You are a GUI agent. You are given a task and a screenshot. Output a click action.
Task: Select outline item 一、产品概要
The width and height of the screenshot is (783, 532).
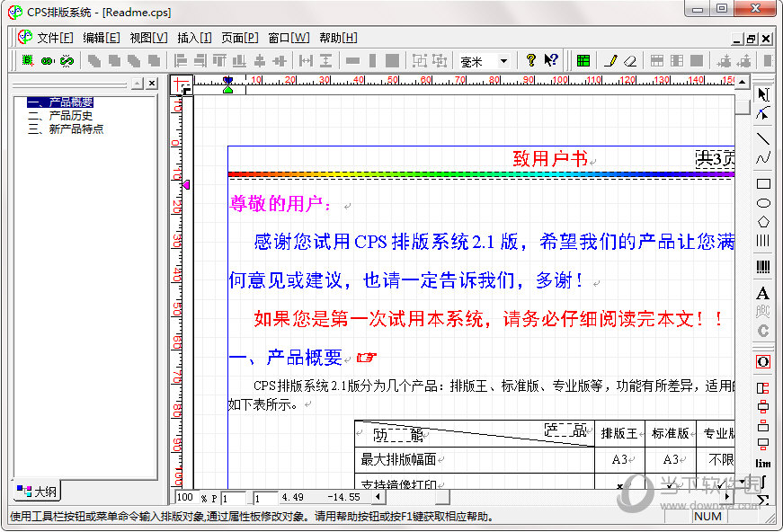60,102
